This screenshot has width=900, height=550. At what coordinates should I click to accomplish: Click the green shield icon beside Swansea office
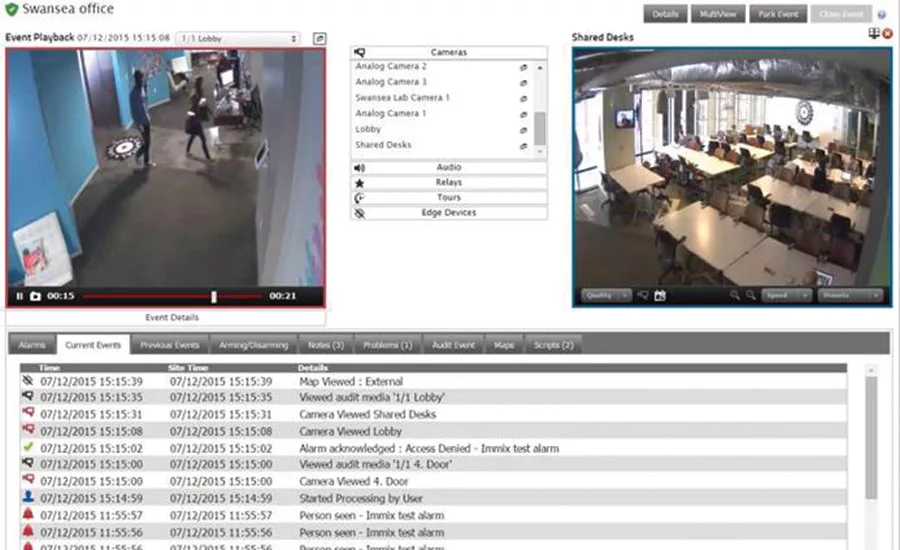[x=11, y=9]
